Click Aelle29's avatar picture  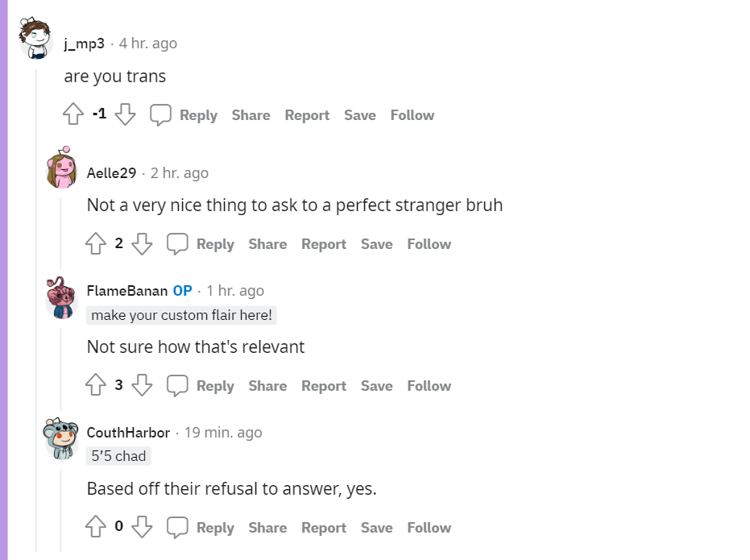coord(62,168)
